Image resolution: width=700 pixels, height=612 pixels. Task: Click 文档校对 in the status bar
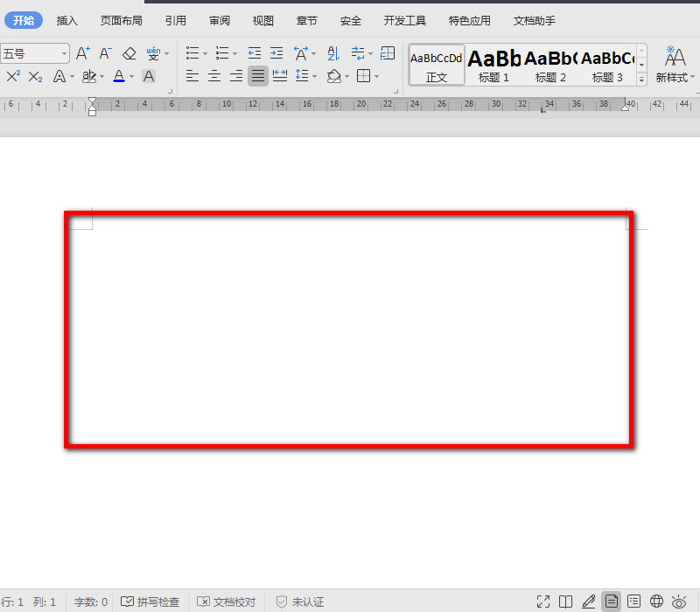(227, 602)
